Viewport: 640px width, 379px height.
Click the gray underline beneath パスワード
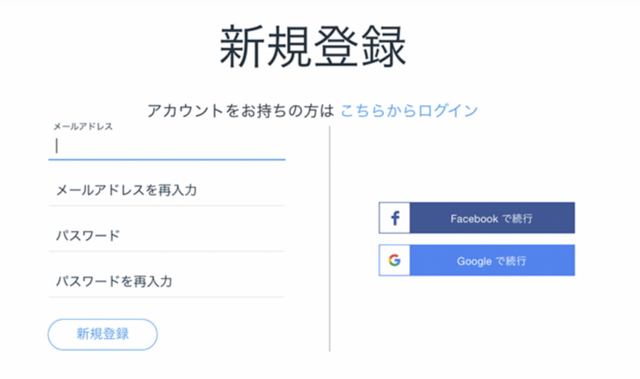coord(167,251)
